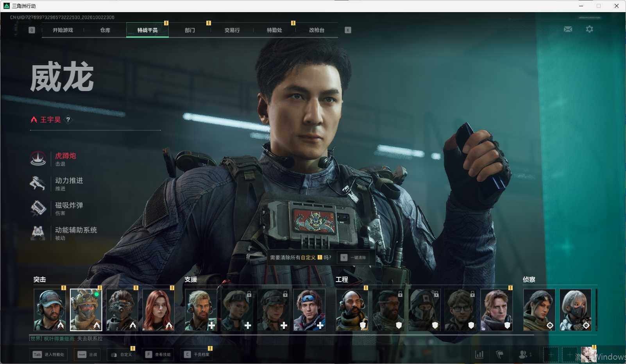Select the 动力推进 skill icon
The height and width of the screenshot is (364, 626).
pos(38,183)
